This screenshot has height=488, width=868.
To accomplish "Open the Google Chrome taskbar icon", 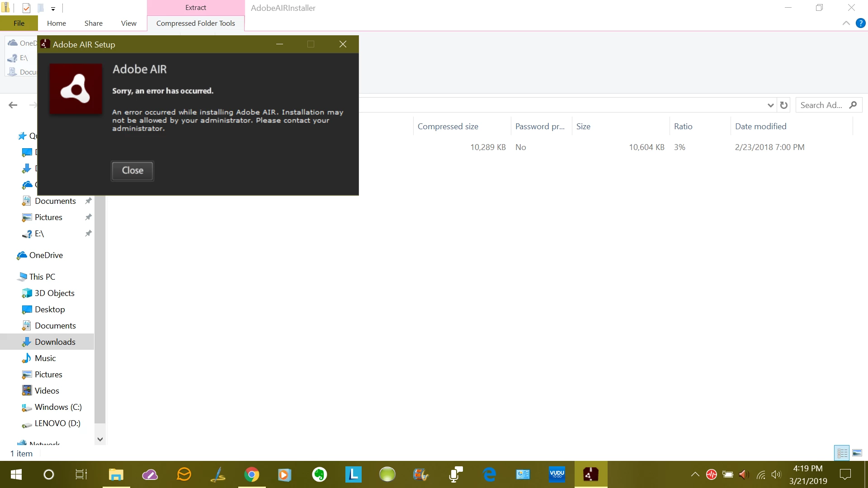I will click(x=252, y=474).
